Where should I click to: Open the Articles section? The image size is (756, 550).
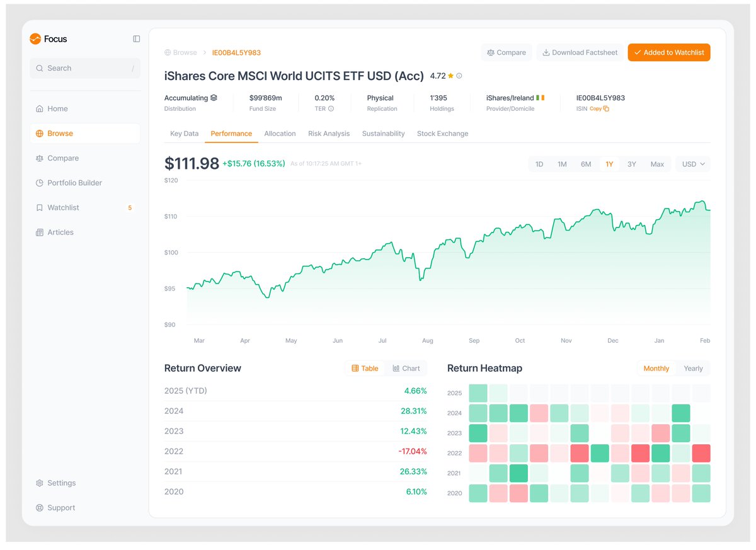[x=61, y=232]
